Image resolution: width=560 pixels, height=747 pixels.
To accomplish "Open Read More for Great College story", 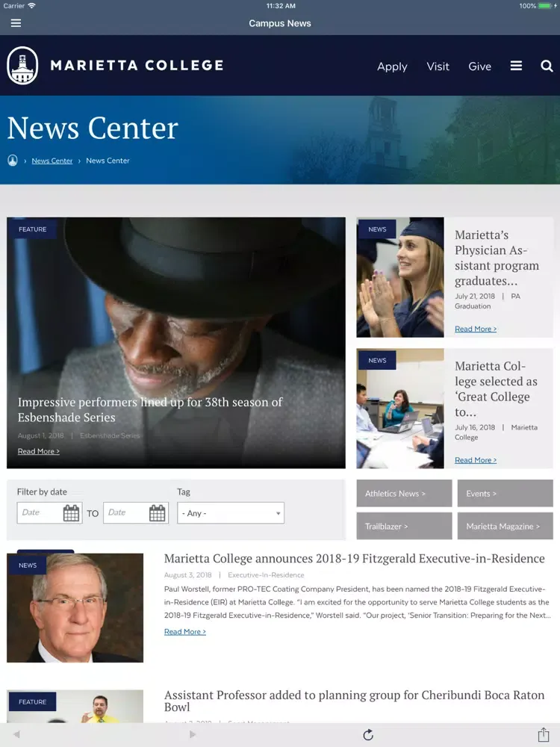I will pos(475,459).
